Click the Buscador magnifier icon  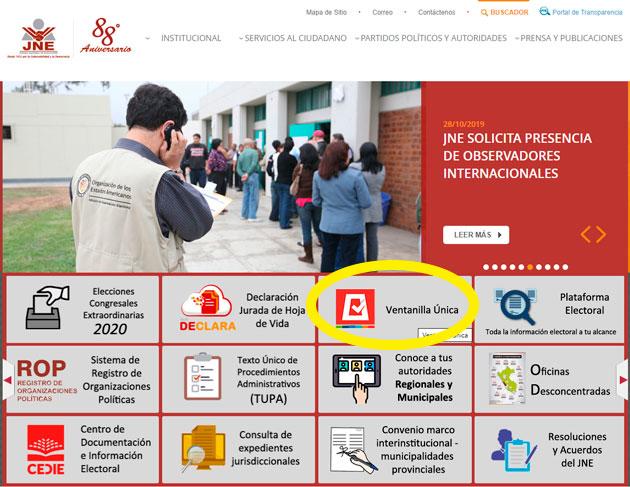tap(484, 12)
